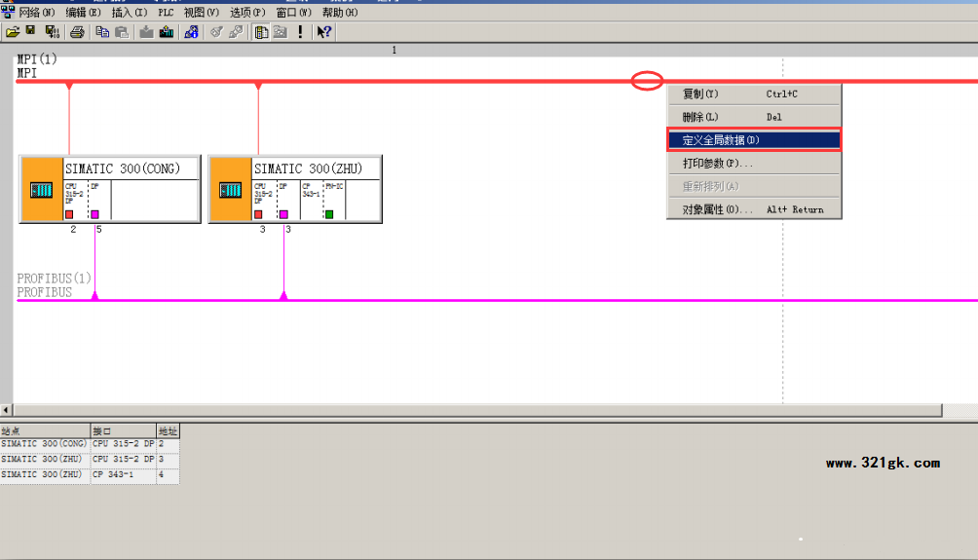Open the 窗口(W) menu
This screenshot has height=560, width=978.
click(294, 13)
